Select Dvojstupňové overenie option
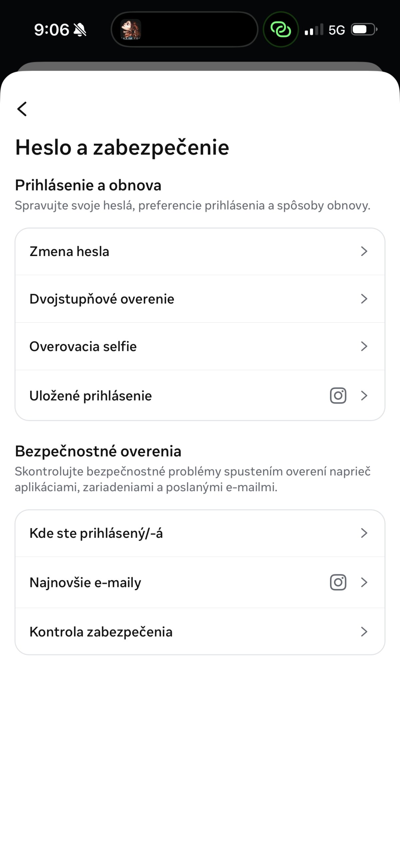Viewport: 400px width, 868px height. click(102, 299)
